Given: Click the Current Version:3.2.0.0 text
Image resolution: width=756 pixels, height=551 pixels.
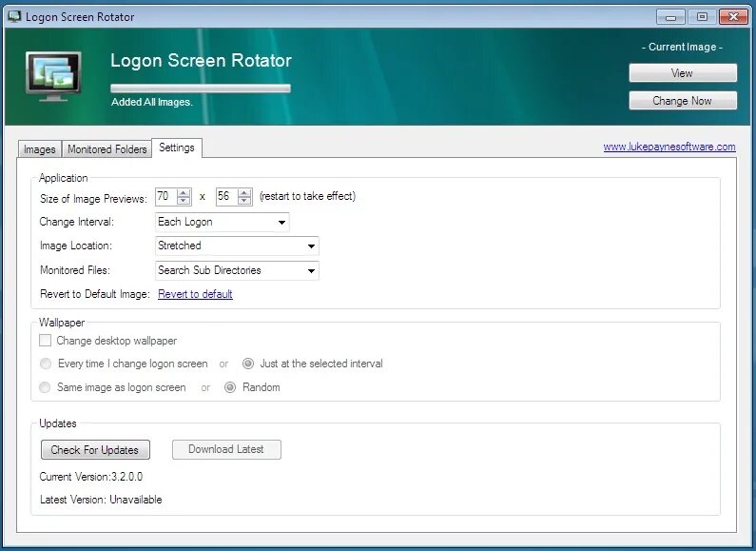Looking at the screenshot, I should click(91, 477).
